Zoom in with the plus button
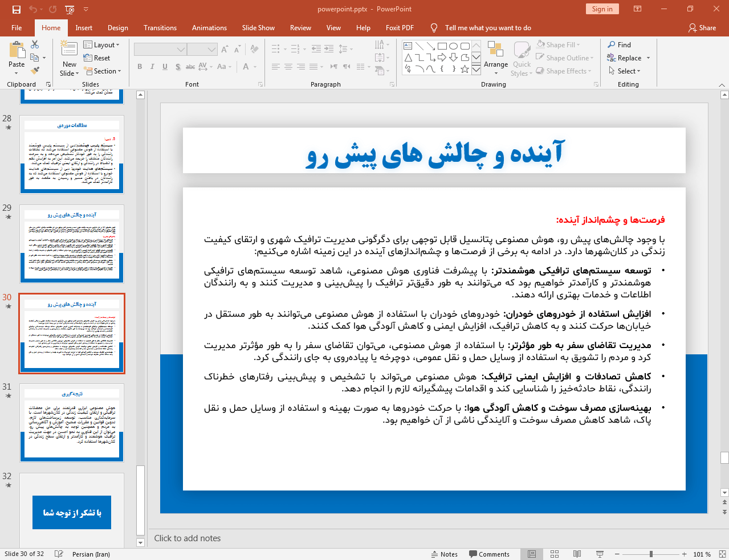 tap(684, 554)
